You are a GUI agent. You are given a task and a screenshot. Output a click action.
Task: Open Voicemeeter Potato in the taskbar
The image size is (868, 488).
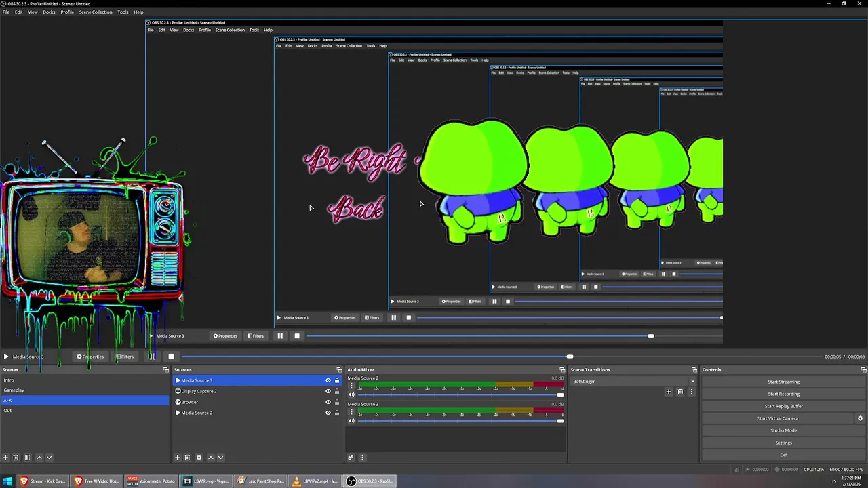click(x=151, y=481)
